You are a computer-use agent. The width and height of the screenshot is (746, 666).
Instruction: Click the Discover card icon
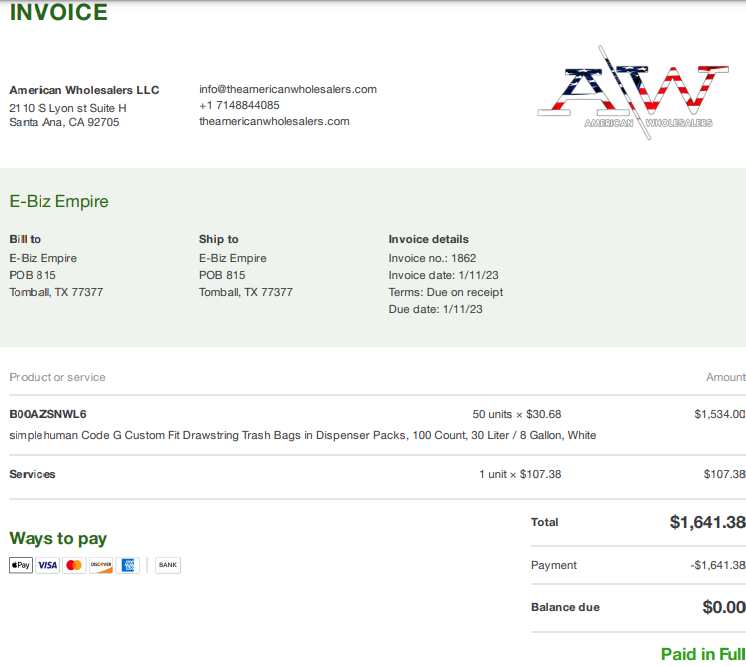pyautogui.click(x=101, y=565)
